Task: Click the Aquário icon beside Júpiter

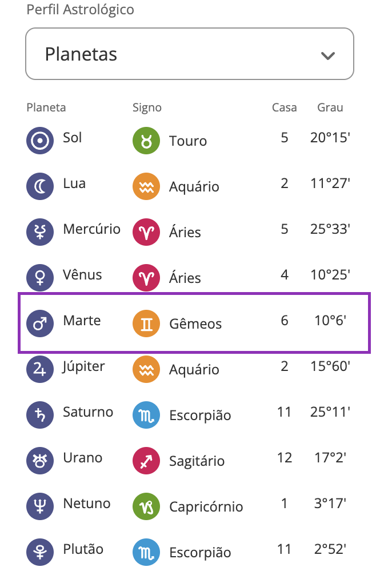Action: pyautogui.click(x=146, y=369)
